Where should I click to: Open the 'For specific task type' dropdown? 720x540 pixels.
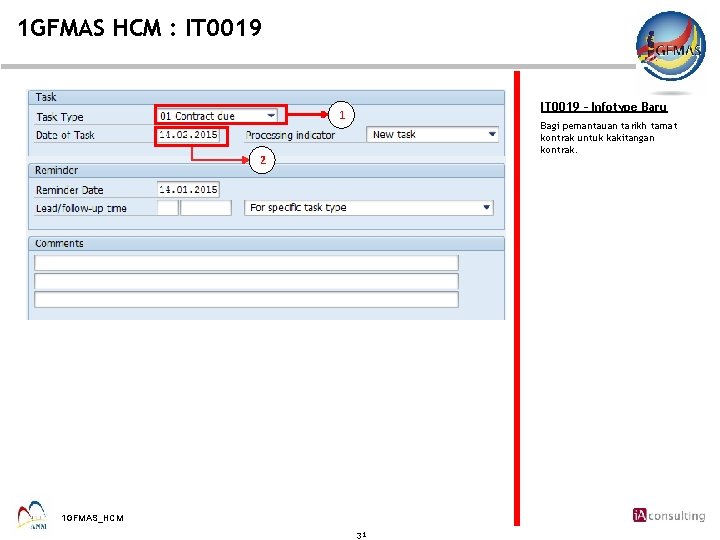pyautogui.click(x=369, y=208)
